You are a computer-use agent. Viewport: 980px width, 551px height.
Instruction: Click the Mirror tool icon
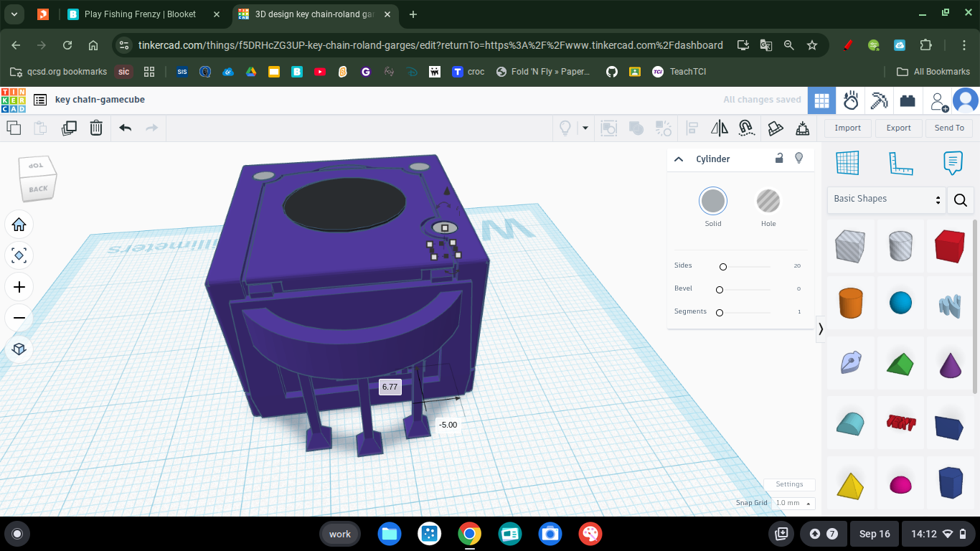tap(719, 128)
